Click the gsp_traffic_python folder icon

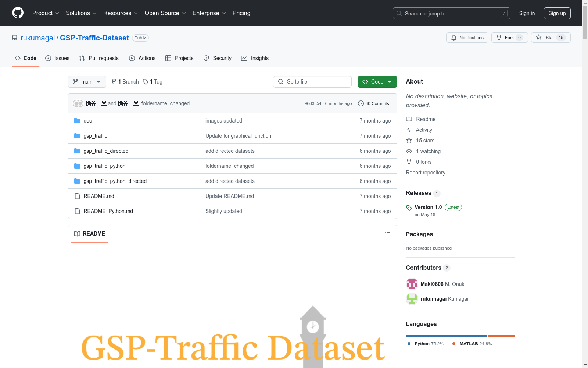[x=77, y=166]
